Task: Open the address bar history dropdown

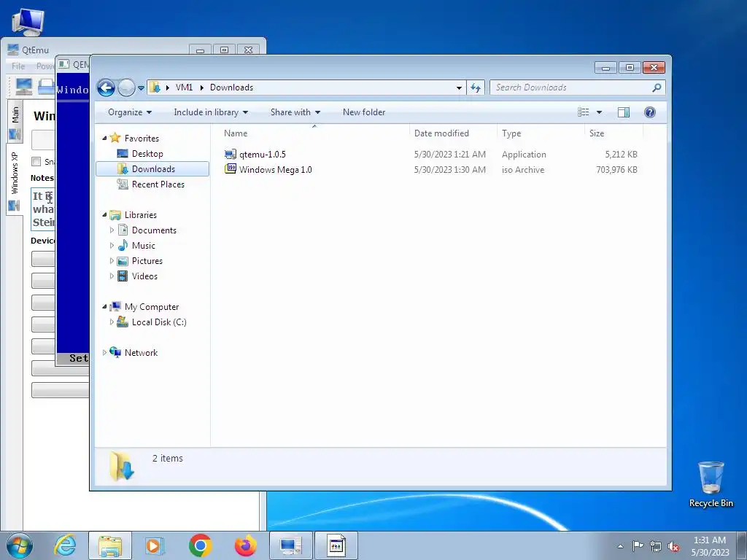Action: point(459,87)
